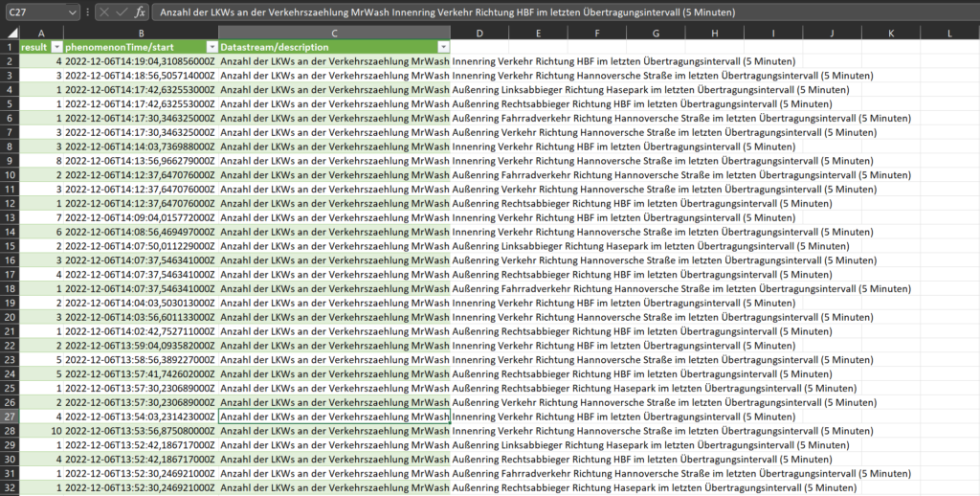Open the Name Box dropdown arrow
The image size is (980, 496).
coord(72,11)
